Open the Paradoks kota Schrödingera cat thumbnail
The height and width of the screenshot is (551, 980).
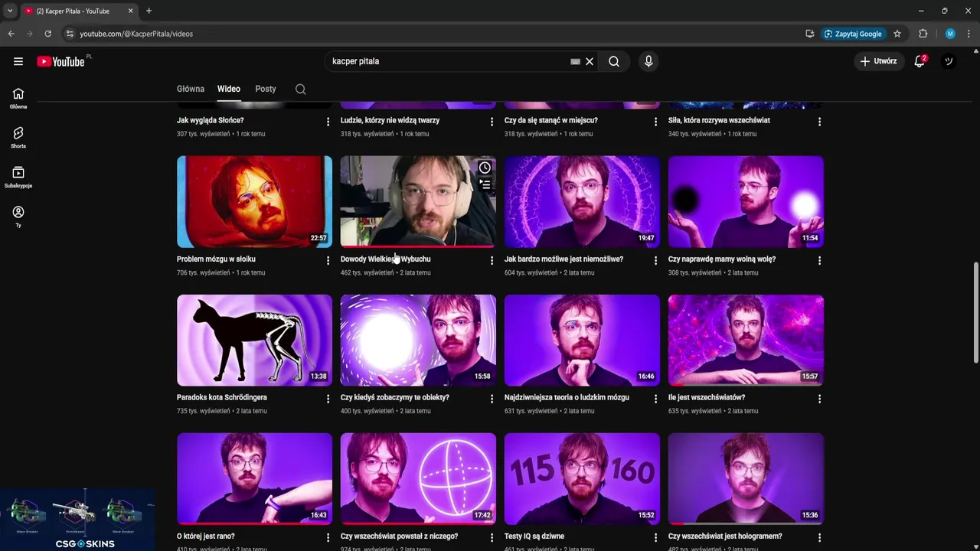point(254,340)
